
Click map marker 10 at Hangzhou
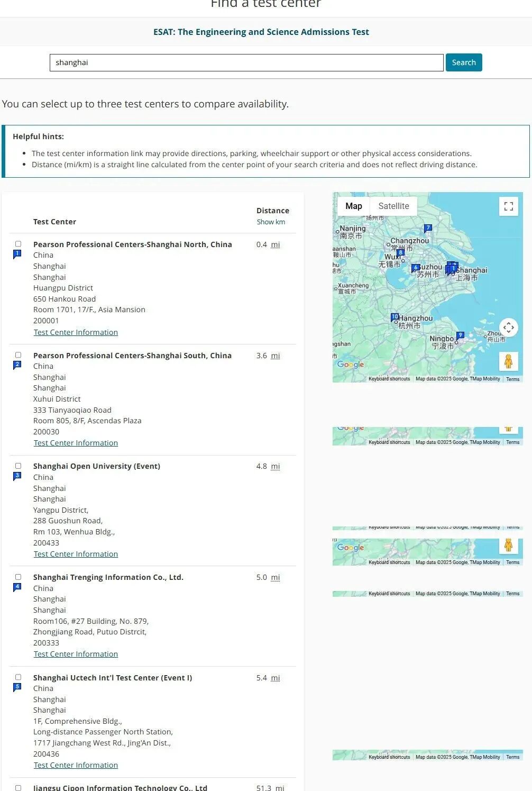(x=395, y=317)
